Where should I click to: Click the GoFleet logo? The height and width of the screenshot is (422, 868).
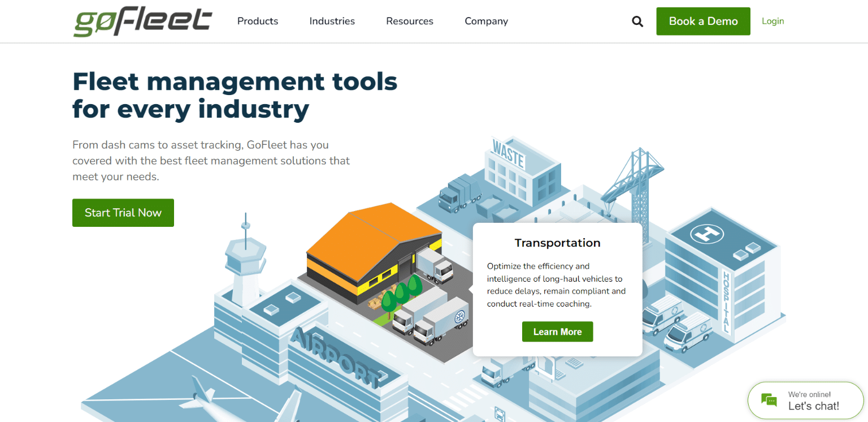coord(142,21)
